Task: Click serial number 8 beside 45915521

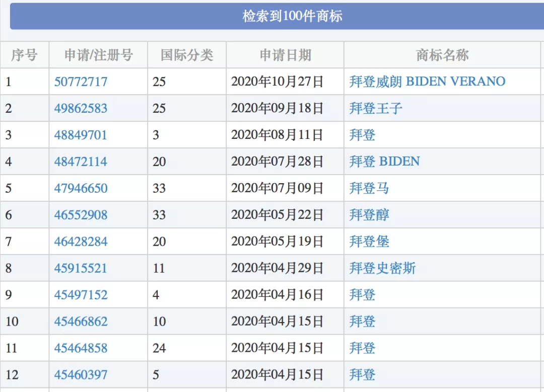Action: [x=9, y=268]
